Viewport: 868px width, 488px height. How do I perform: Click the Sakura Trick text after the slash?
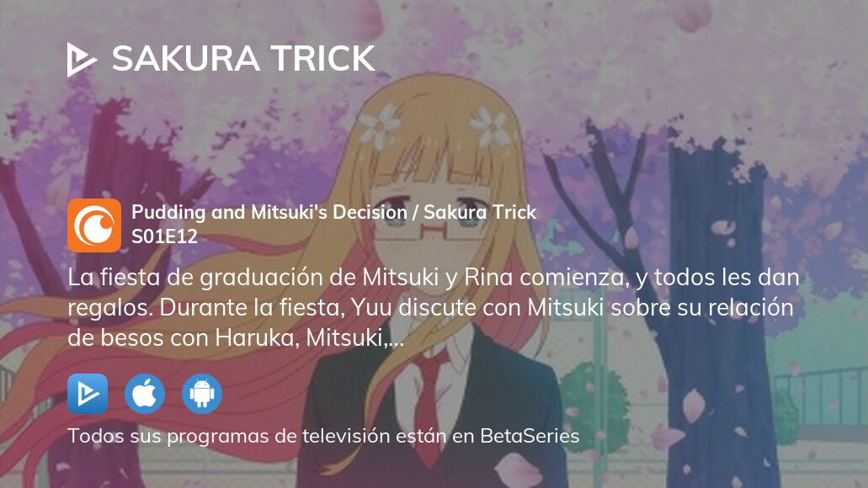[480, 213]
